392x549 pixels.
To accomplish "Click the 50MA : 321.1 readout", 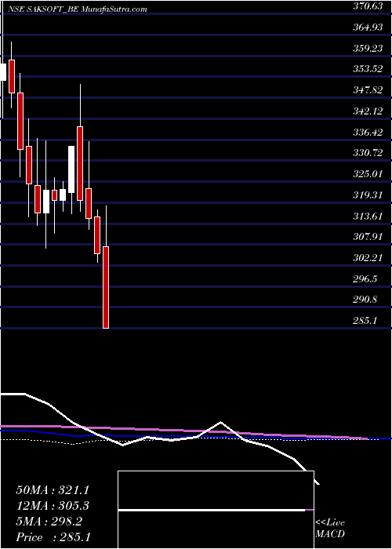I will click(x=53, y=490).
